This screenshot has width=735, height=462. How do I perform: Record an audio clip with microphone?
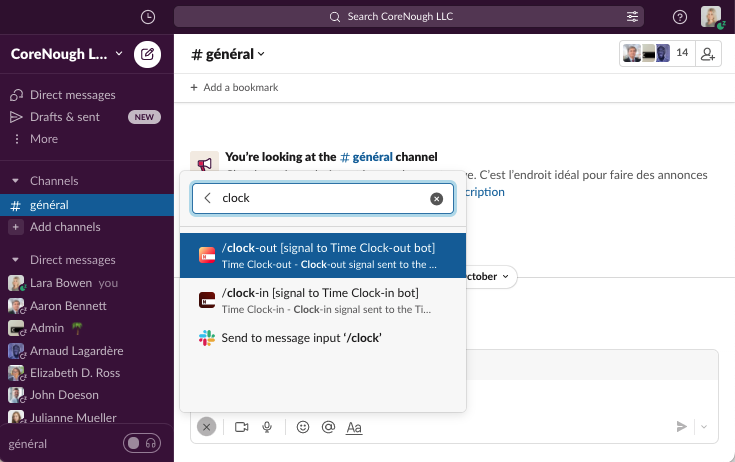pyautogui.click(x=267, y=427)
